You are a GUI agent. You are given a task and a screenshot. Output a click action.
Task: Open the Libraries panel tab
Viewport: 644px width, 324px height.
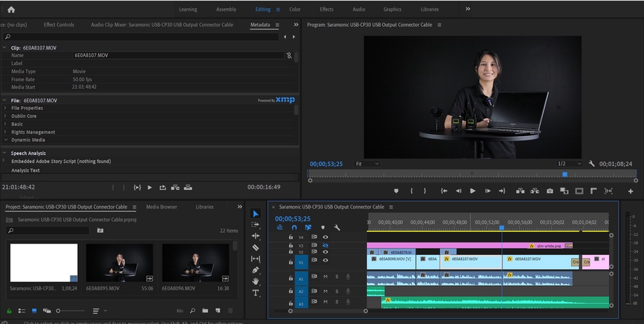click(204, 207)
